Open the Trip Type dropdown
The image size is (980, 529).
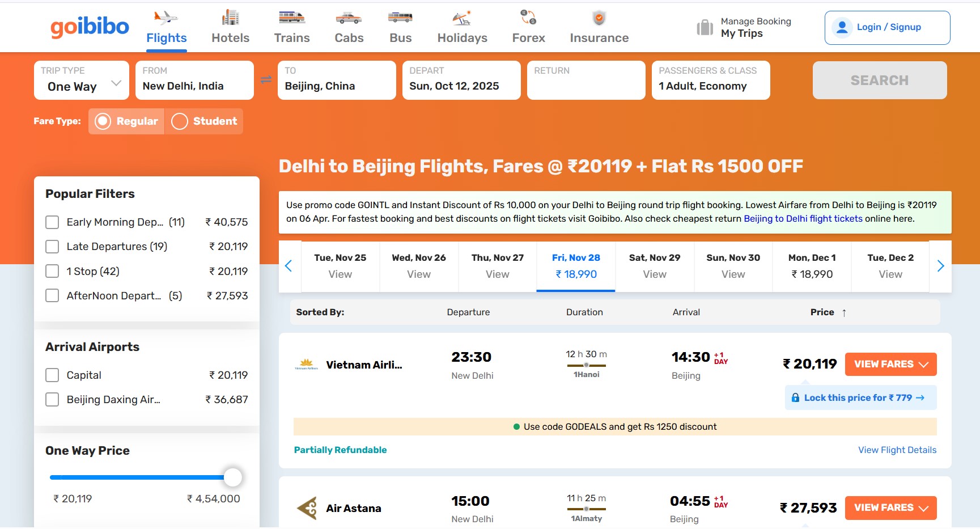click(x=82, y=81)
